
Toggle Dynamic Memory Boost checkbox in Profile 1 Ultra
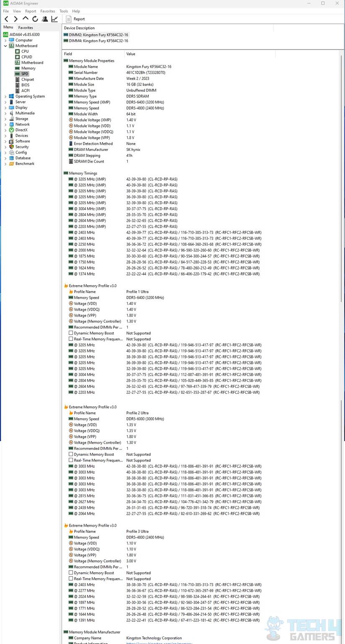click(x=71, y=333)
